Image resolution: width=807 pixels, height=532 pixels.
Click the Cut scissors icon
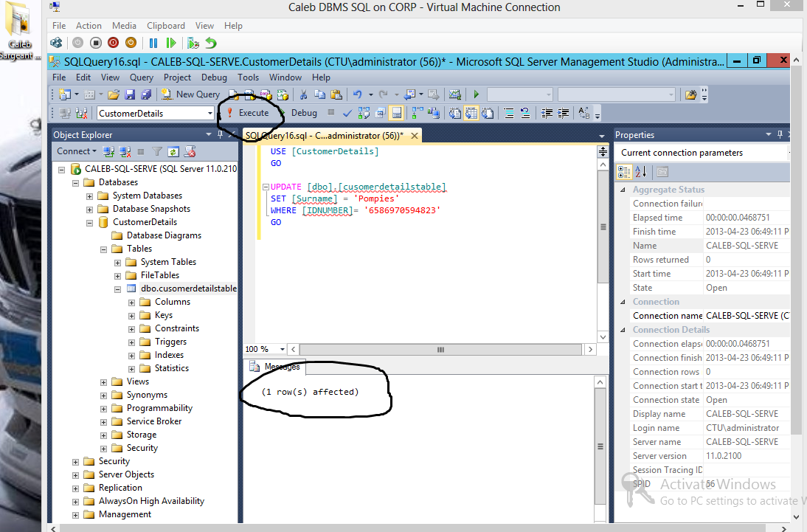[x=304, y=94]
